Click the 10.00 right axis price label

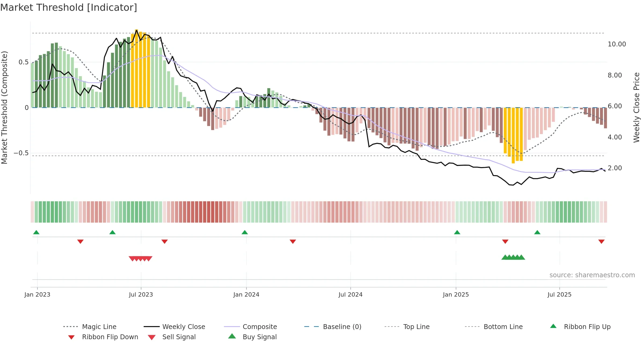[617, 44]
